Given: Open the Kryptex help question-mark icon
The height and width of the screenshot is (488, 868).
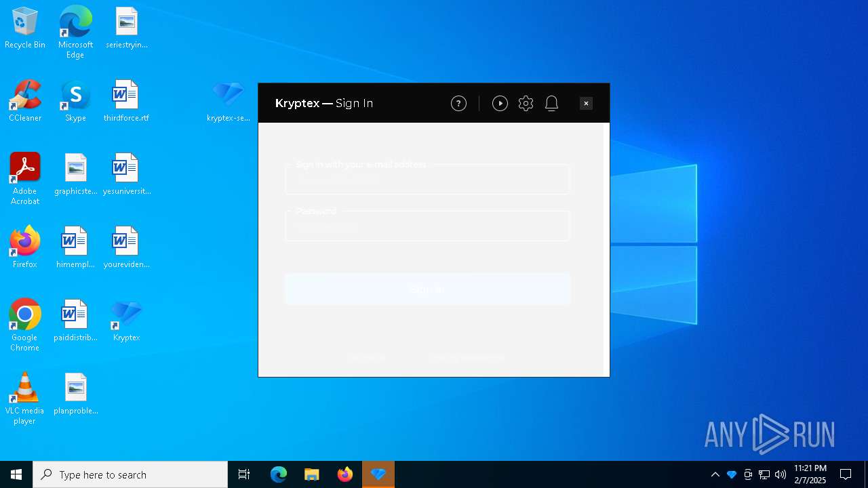Looking at the screenshot, I should point(458,103).
